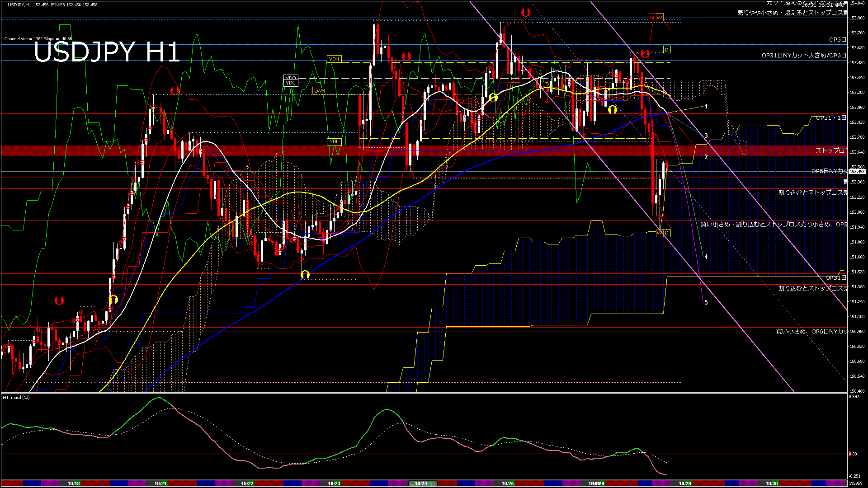This screenshot has height=488, width=868.
Task: Click the yellow D box near 153.620 level
Action: tap(667, 49)
